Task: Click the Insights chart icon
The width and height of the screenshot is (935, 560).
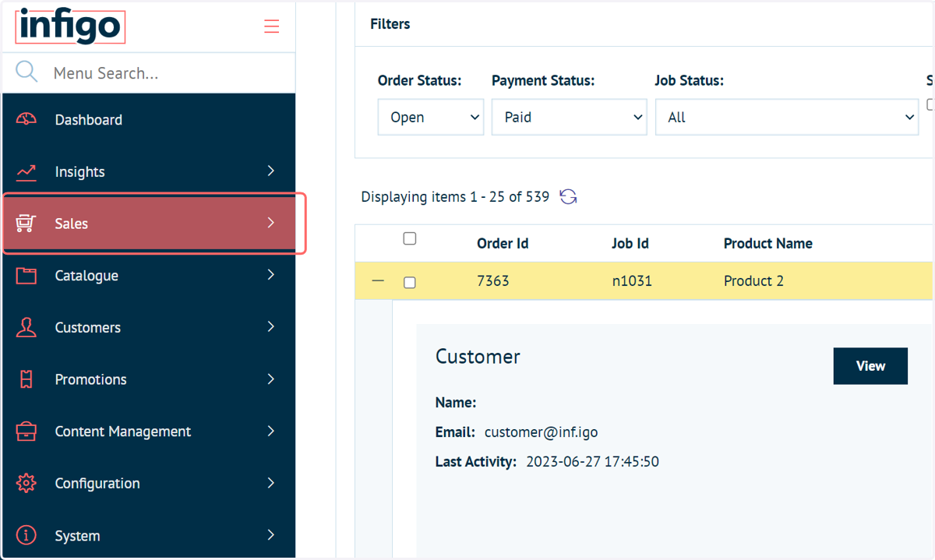Action: coord(26,171)
